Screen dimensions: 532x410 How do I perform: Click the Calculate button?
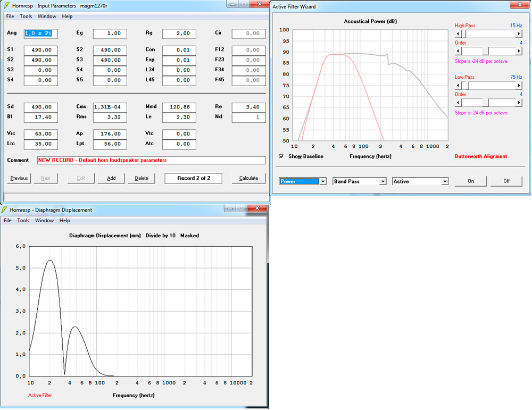click(x=248, y=178)
